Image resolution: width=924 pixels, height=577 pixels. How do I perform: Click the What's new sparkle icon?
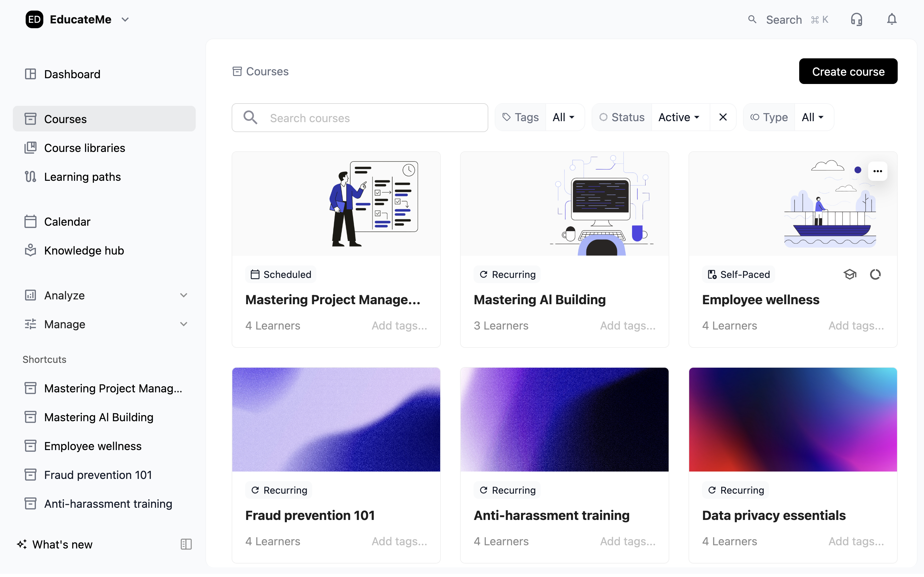pyautogui.click(x=22, y=544)
